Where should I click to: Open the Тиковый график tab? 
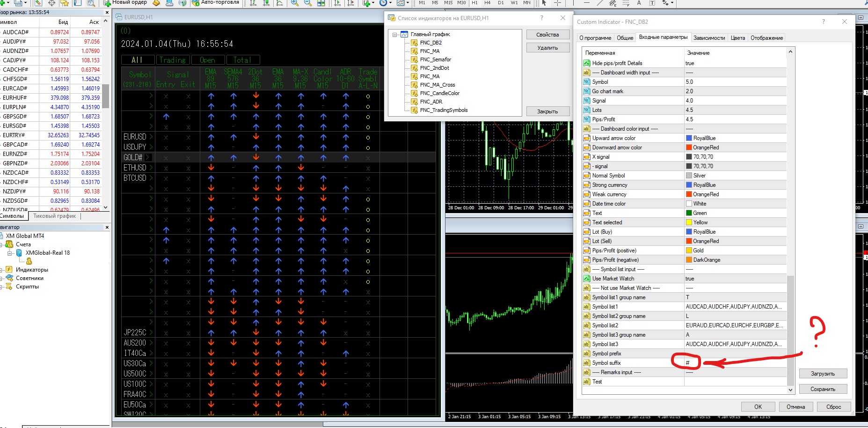[x=54, y=216]
